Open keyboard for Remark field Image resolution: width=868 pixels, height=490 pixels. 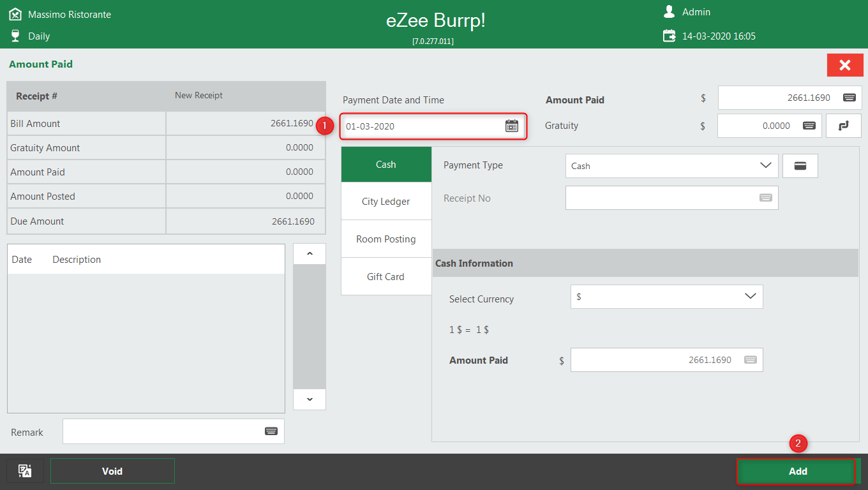[x=271, y=431]
